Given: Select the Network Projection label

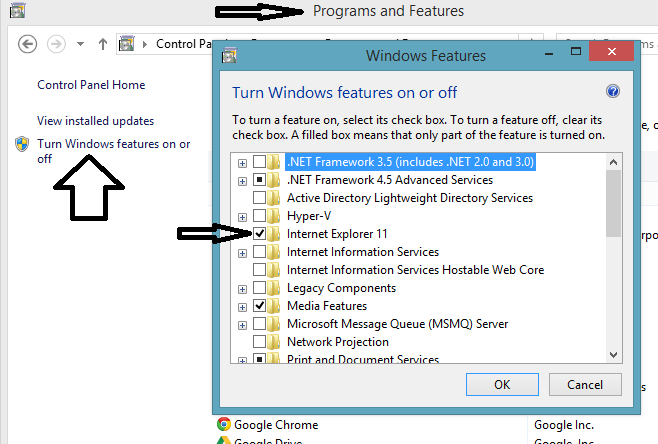Looking at the screenshot, I should coord(338,342).
